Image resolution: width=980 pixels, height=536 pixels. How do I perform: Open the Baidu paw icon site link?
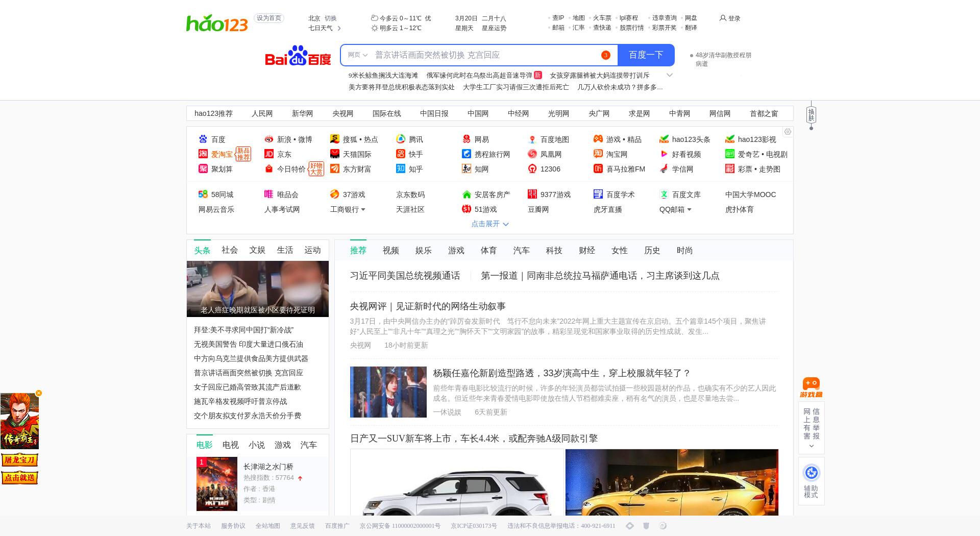(x=203, y=139)
